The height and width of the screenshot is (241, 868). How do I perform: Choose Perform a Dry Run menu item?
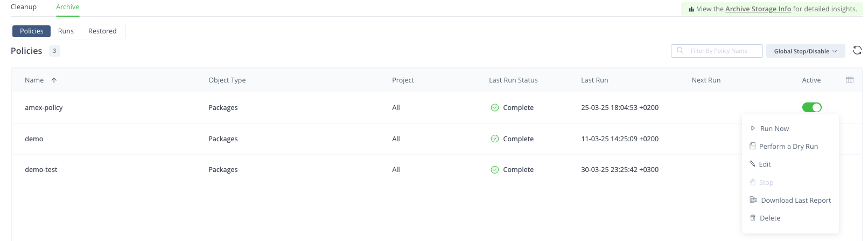coord(788,146)
